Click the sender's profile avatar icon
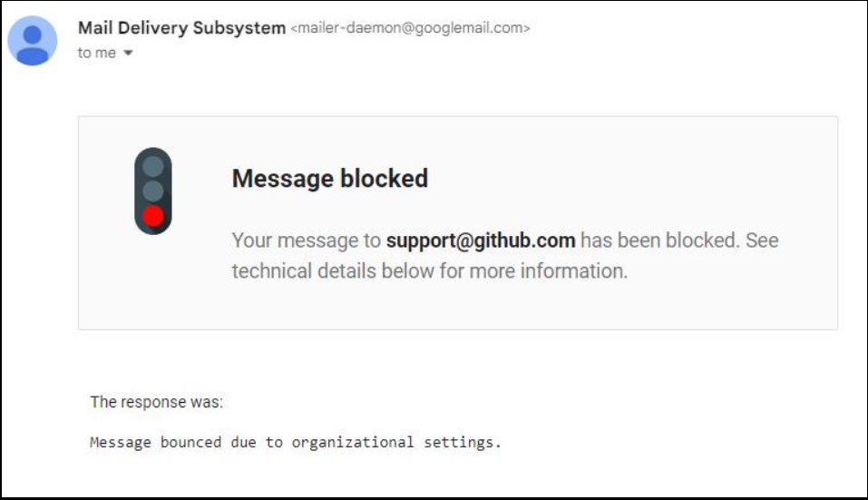Screen dimensions: 868x500 click(x=33, y=41)
